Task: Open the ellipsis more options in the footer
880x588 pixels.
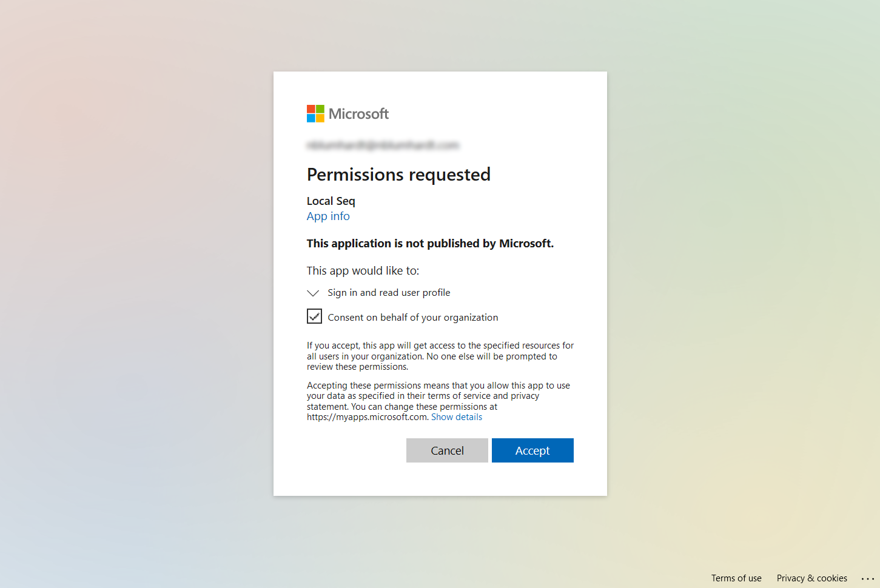Action: [868, 579]
